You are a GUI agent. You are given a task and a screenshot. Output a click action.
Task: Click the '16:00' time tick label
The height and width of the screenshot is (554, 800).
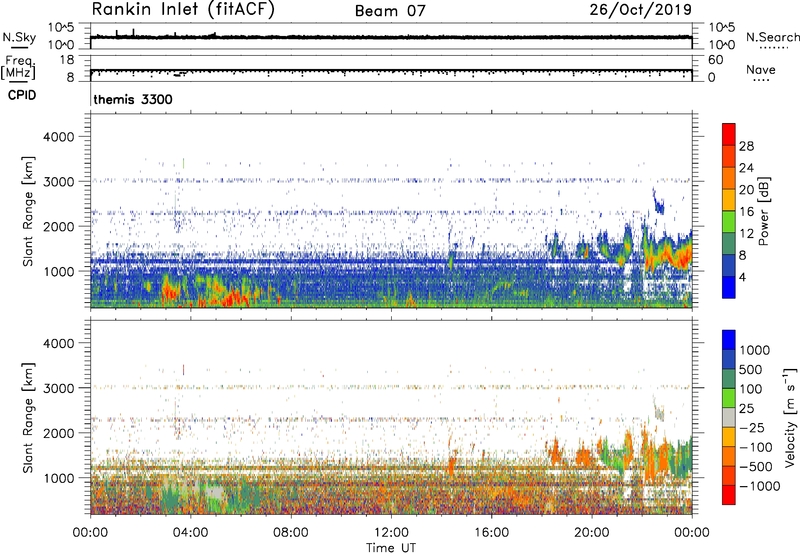491,533
